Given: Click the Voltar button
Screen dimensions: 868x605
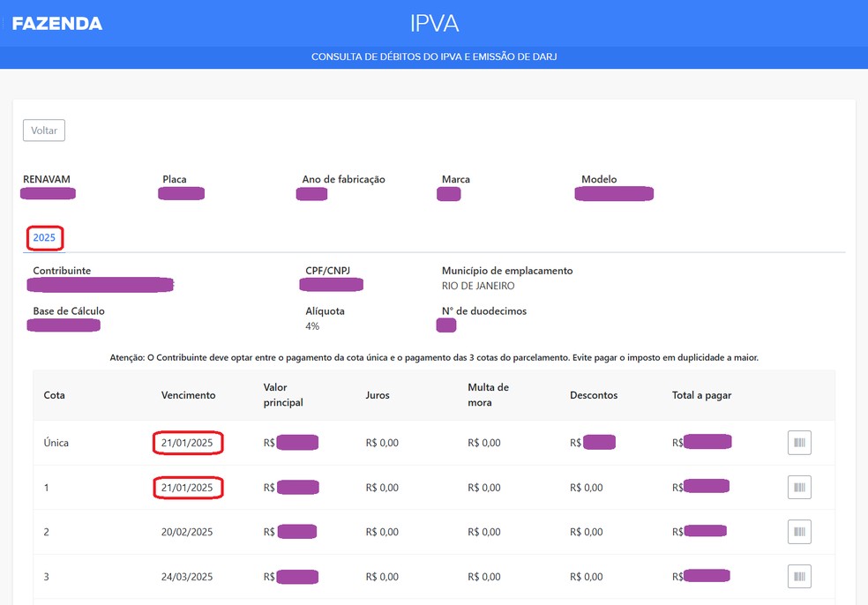Looking at the screenshot, I should 44,131.
